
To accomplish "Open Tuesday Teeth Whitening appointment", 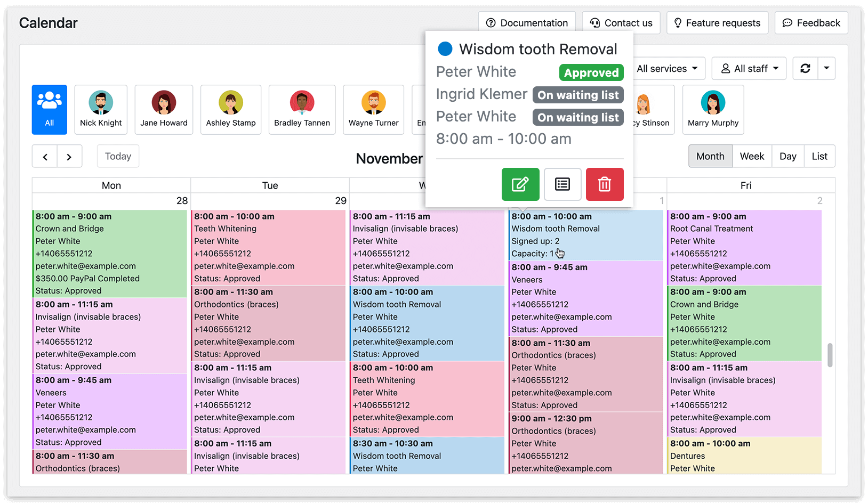I will (x=268, y=247).
